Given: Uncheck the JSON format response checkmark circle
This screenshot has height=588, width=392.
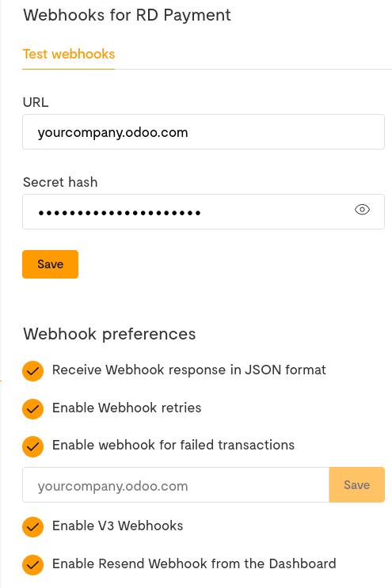Looking at the screenshot, I should (x=33, y=371).
